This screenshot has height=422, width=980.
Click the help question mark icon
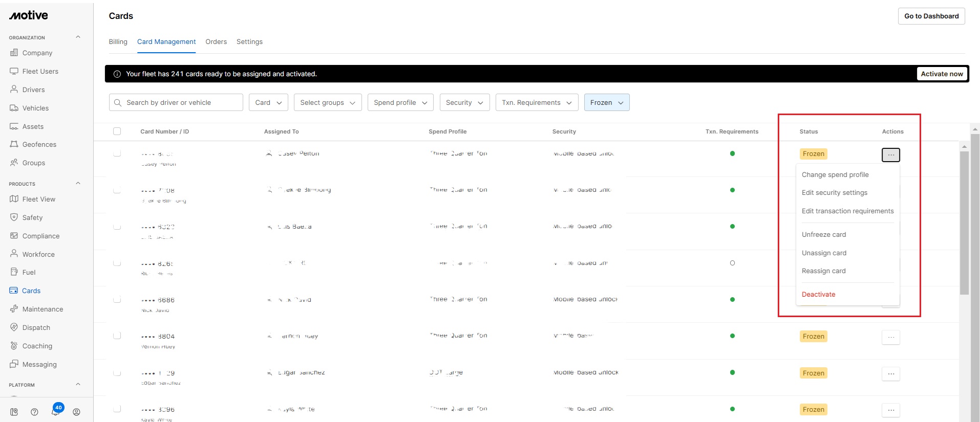34,412
